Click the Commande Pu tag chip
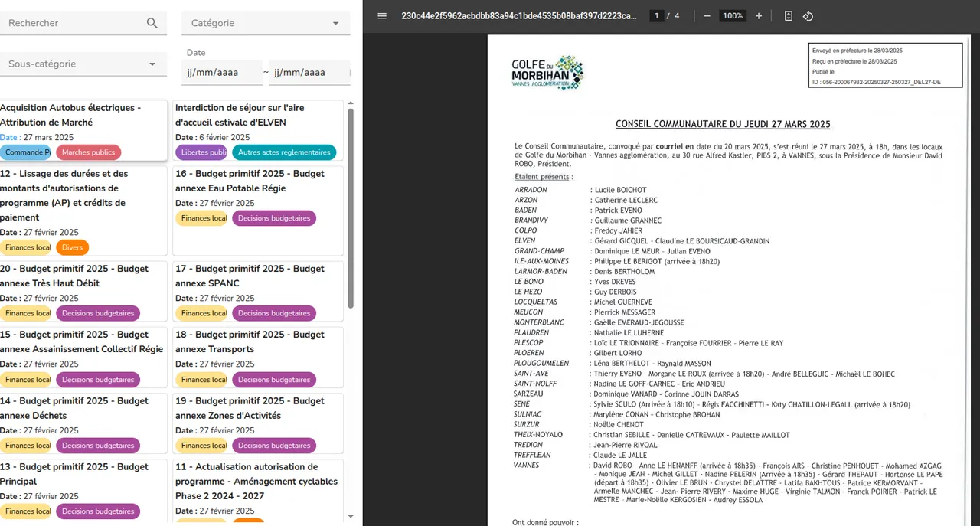 tap(25, 152)
